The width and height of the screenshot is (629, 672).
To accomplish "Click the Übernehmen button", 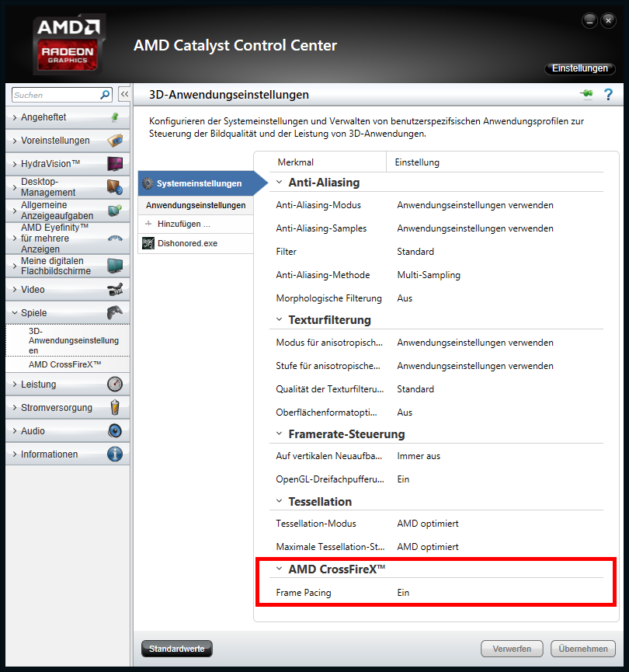I will click(582, 649).
